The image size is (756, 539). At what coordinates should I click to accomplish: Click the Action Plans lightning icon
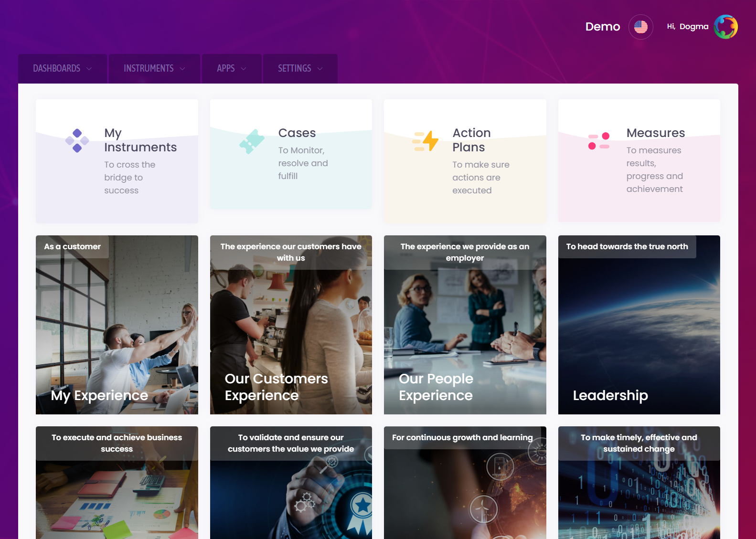[x=426, y=141]
